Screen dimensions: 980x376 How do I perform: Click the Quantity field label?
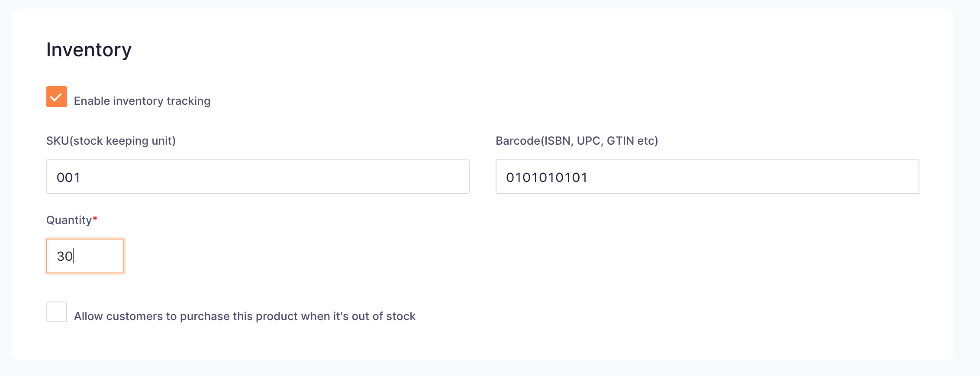click(x=69, y=220)
